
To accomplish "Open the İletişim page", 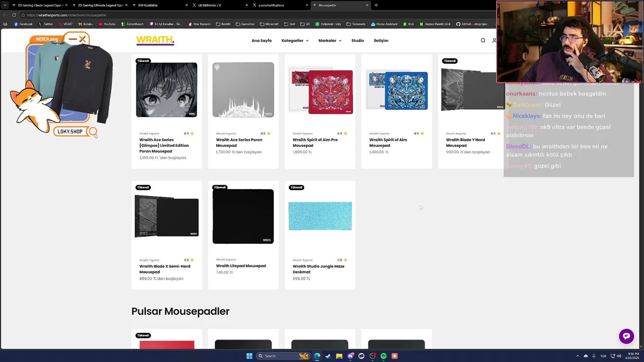I will pos(381,40).
